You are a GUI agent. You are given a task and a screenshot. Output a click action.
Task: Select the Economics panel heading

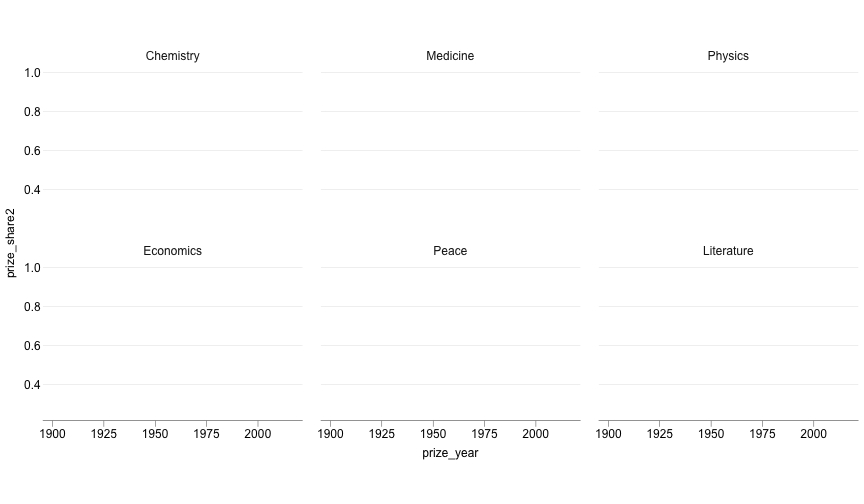(x=172, y=251)
